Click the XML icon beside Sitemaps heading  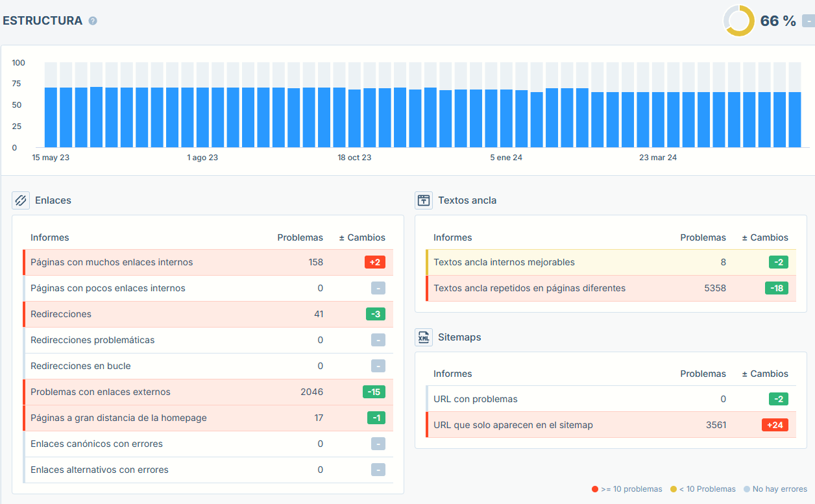[423, 337]
